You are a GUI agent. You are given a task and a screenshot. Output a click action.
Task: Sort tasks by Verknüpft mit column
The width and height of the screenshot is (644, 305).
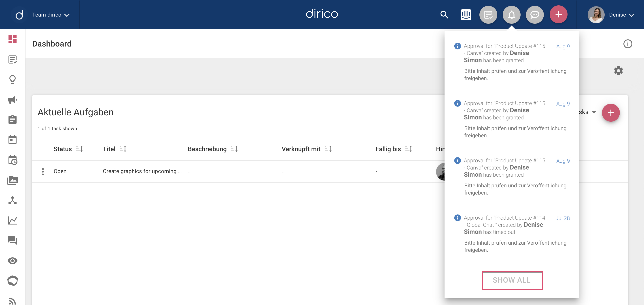click(x=328, y=149)
